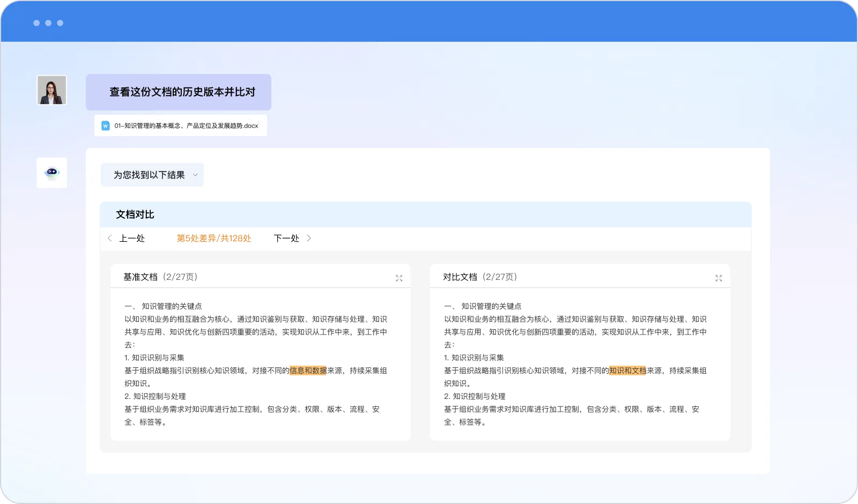Click the 文档对比 header

tap(426, 214)
